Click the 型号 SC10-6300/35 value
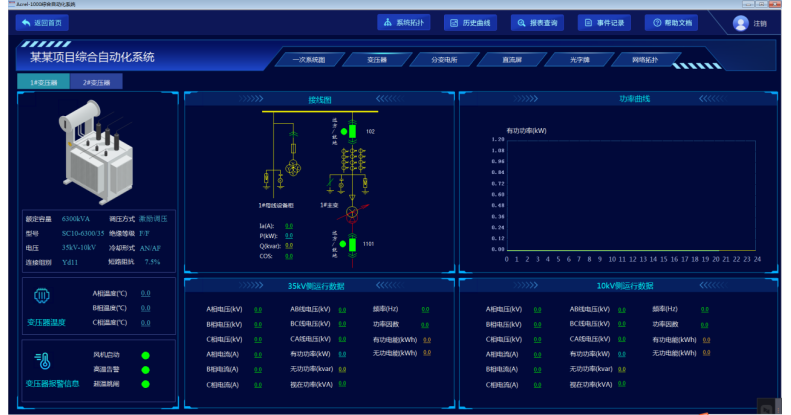 point(83,233)
